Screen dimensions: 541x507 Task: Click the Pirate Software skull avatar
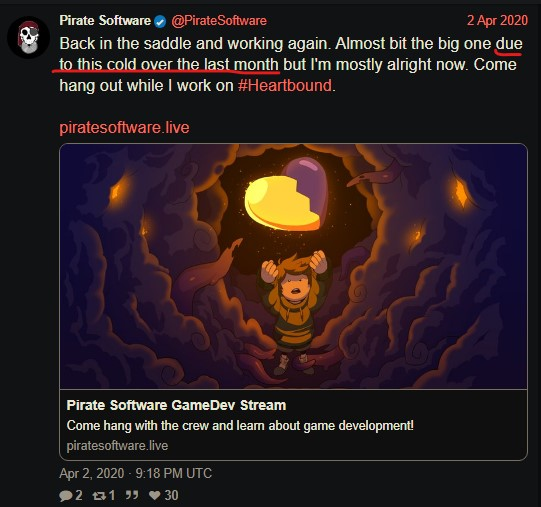tap(28, 37)
